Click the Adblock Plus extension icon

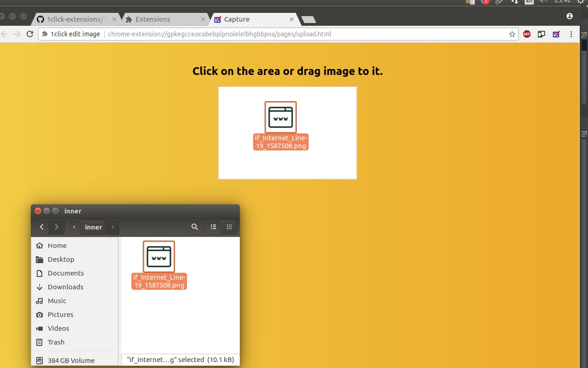[527, 34]
